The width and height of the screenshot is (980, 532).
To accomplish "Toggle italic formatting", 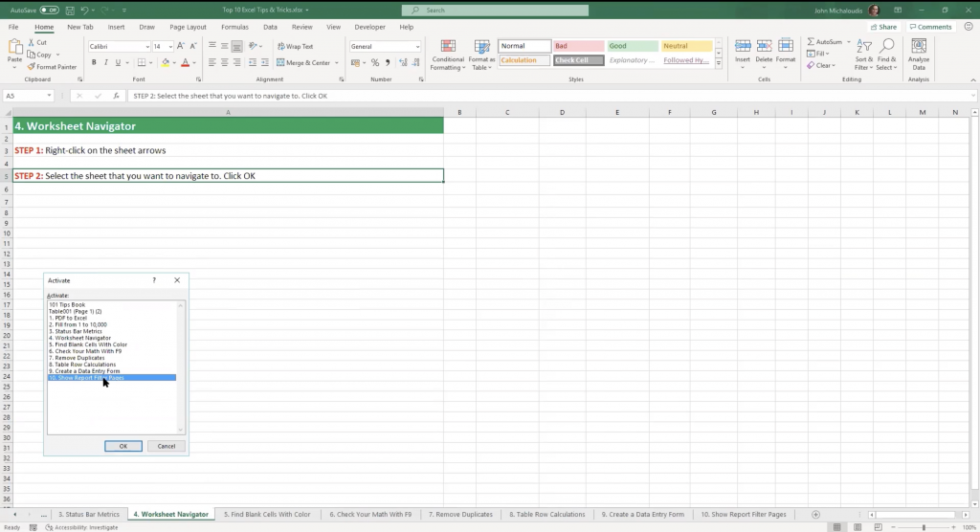I will (105, 62).
